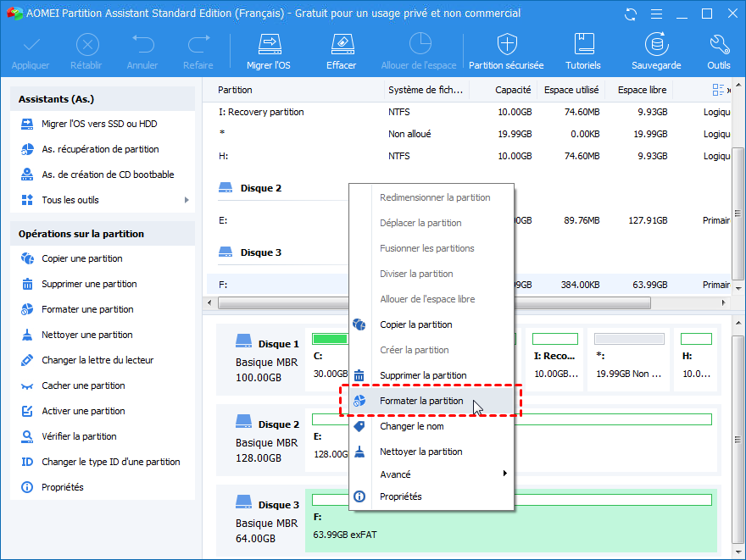Image resolution: width=746 pixels, height=560 pixels.
Task: Open Propriétés in the context menu
Action: click(431, 496)
